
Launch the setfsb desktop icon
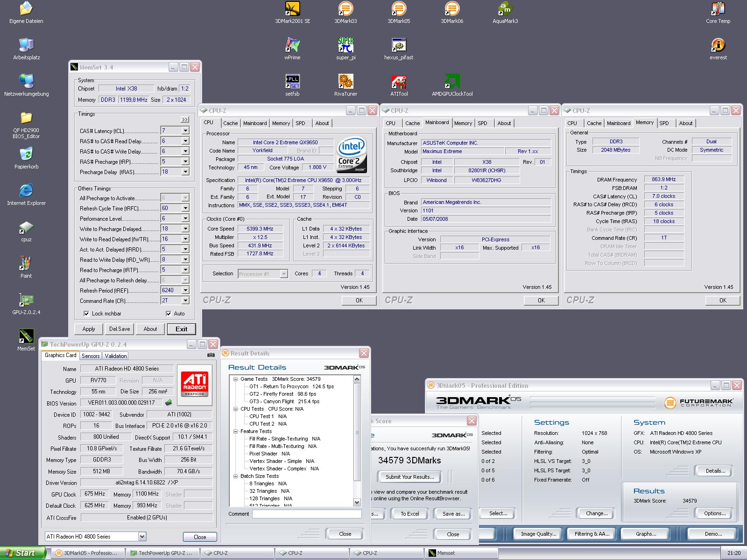pos(292,85)
